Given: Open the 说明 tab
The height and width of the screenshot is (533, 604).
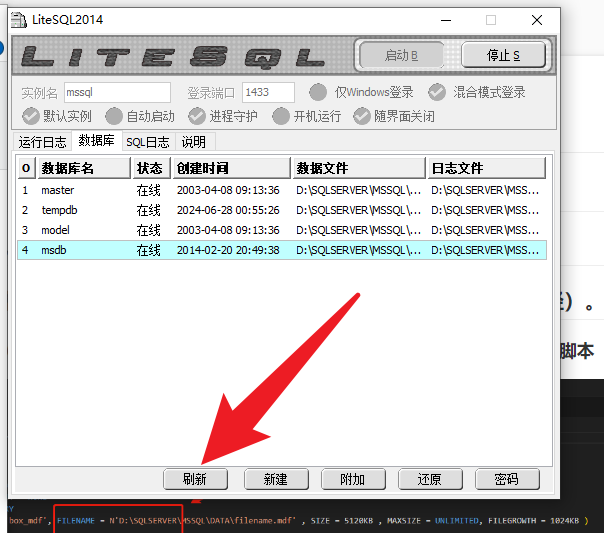Looking at the screenshot, I should (193, 142).
